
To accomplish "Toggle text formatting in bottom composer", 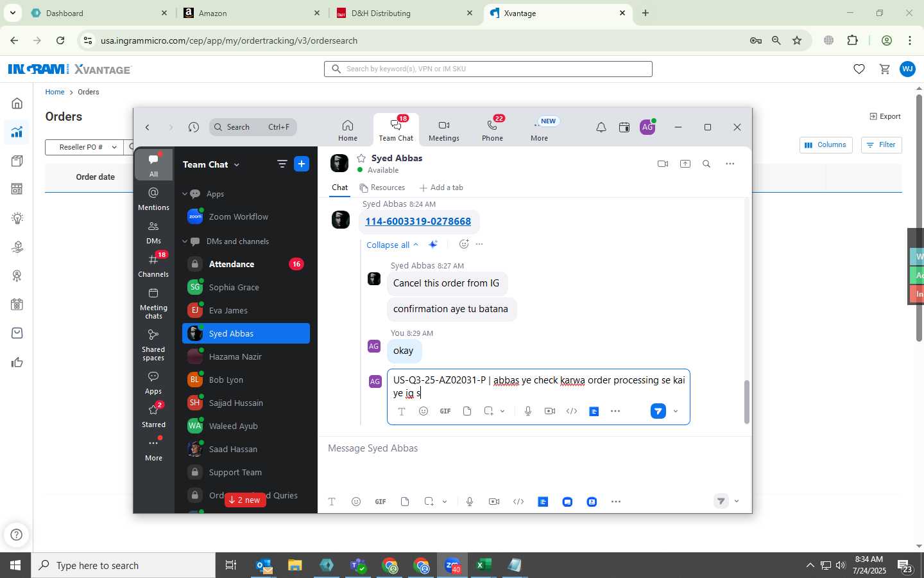I will pos(332,502).
